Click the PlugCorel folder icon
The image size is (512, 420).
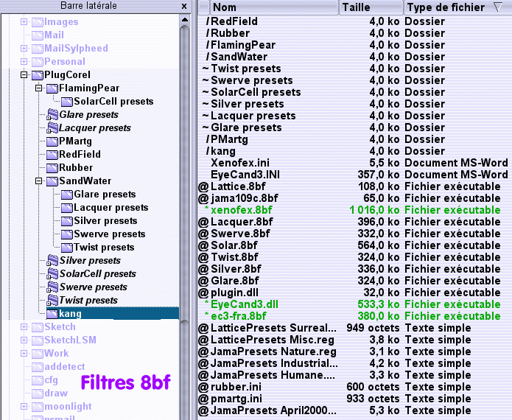click(x=38, y=75)
